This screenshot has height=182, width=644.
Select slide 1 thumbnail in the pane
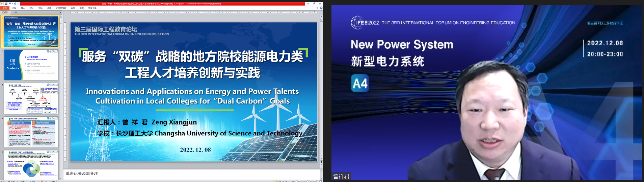coord(32,32)
